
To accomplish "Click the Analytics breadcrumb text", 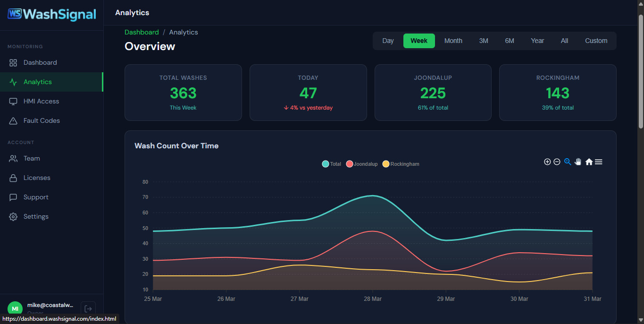I will (x=184, y=32).
